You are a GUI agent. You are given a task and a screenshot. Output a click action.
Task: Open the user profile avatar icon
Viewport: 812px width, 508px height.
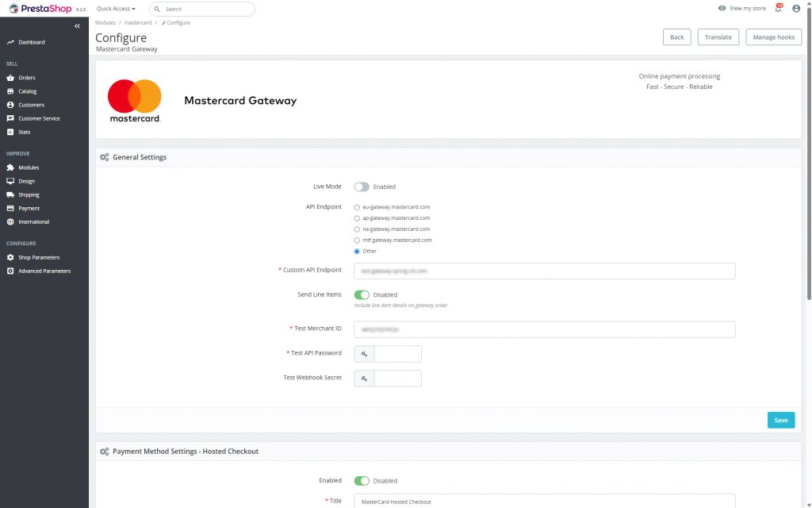(796, 8)
